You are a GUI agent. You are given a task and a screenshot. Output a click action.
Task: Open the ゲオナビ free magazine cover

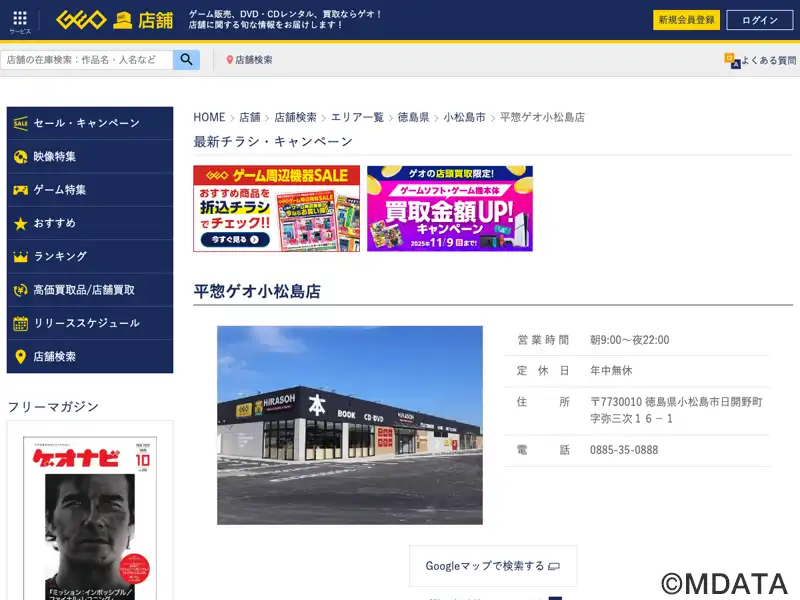click(x=90, y=518)
